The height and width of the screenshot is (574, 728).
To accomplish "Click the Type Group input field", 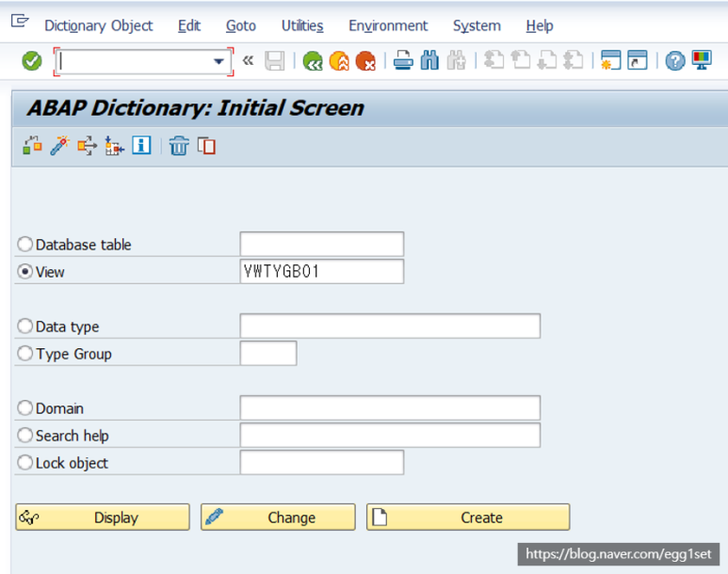I will tap(268, 354).
